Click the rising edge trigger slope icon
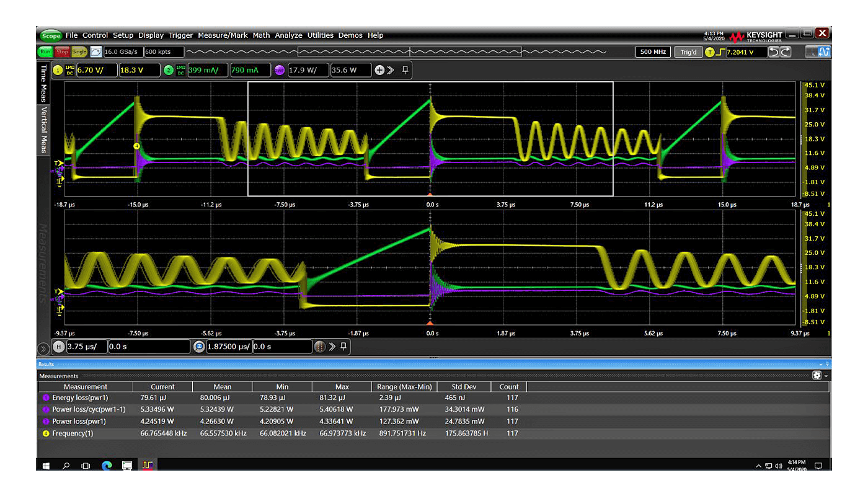This screenshot has width=868, height=496. click(720, 52)
